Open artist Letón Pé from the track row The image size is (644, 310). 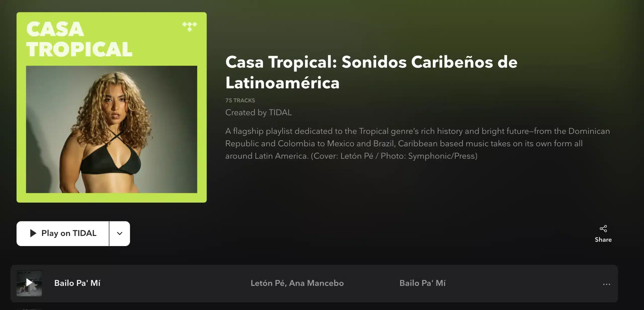click(x=268, y=283)
